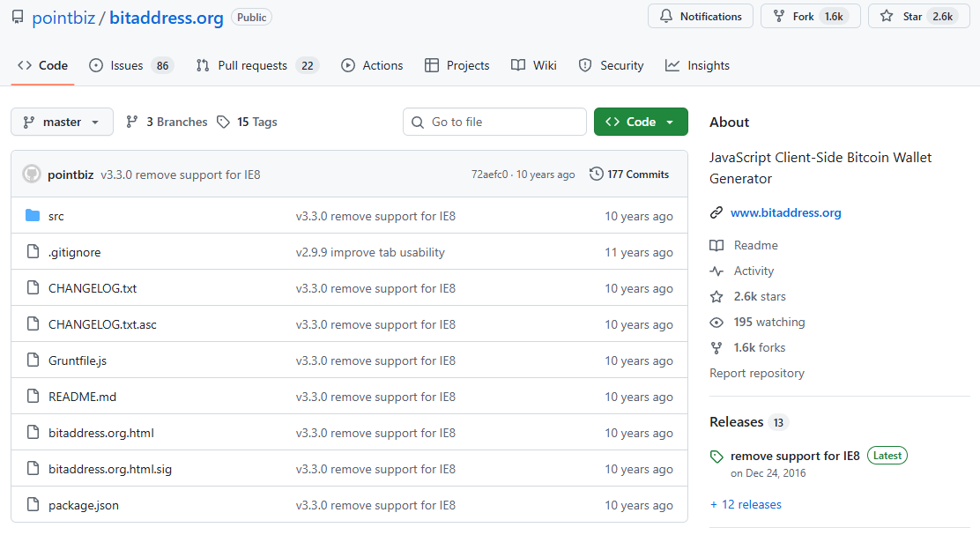Click the pointbiz avatar icon
The image size is (980, 535).
(32, 175)
